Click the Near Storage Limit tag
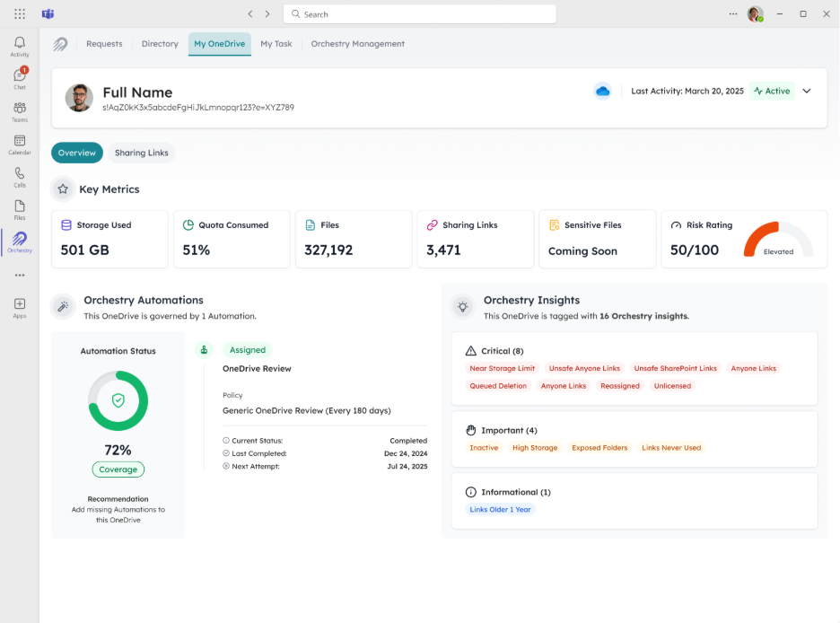Image resolution: width=840 pixels, height=623 pixels. pyautogui.click(x=502, y=368)
